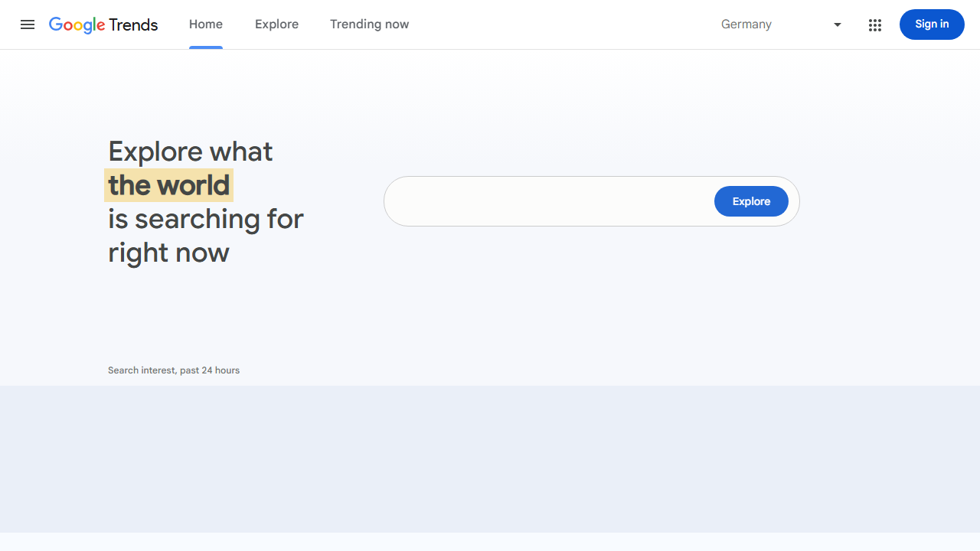Click the highlighted text 'the world'
The height and width of the screenshot is (551, 980).
(168, 185)
